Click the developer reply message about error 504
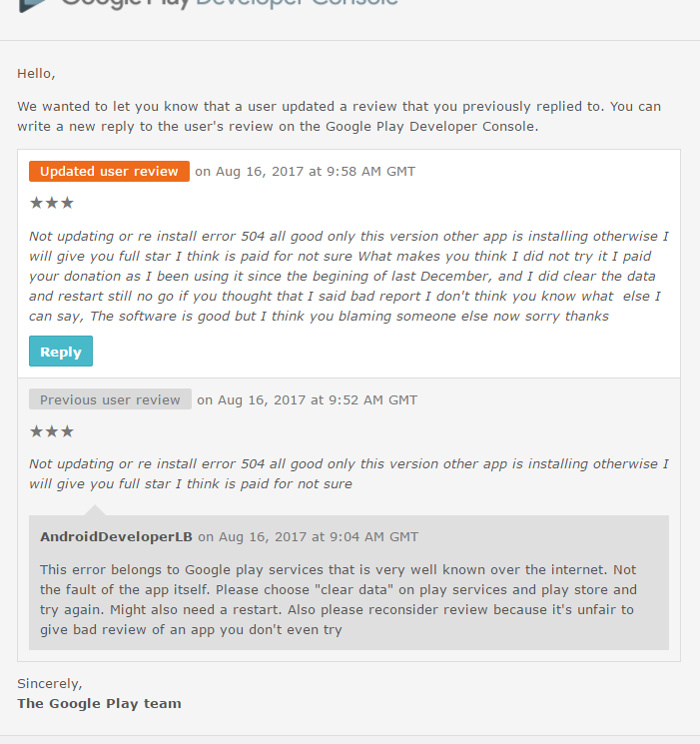 tap(339, 598)
